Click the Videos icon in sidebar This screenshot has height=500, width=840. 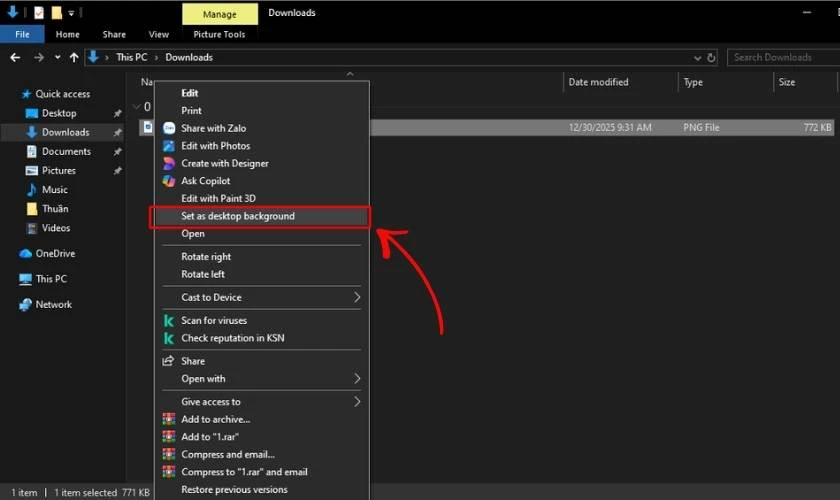(32, 228)
